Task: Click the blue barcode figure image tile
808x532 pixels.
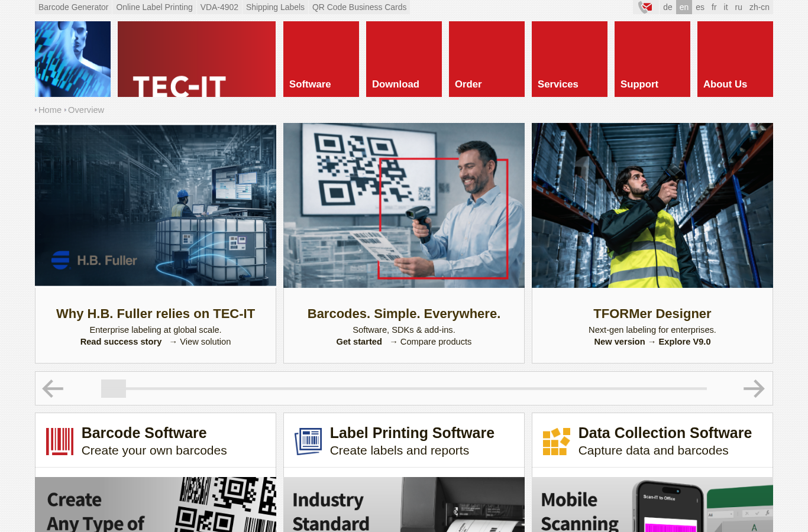Action: (73, 59)
